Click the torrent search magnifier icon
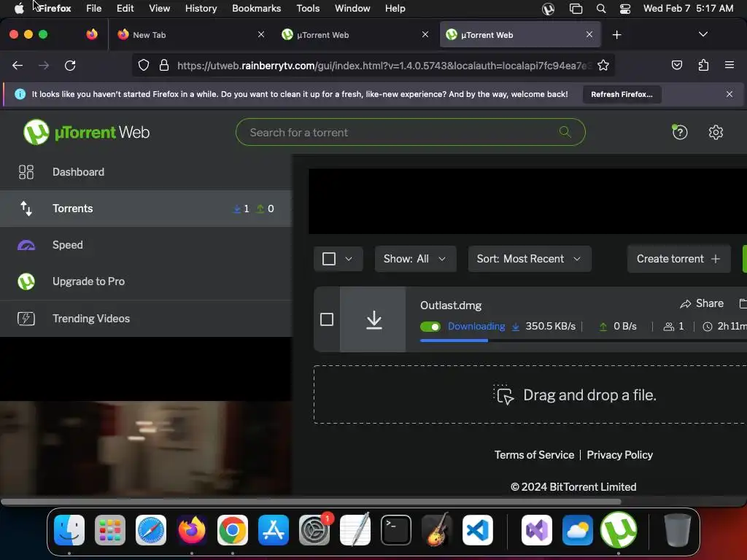Image resolution: width=747 pixels, height=560 pixels. (x=565, y=132)
